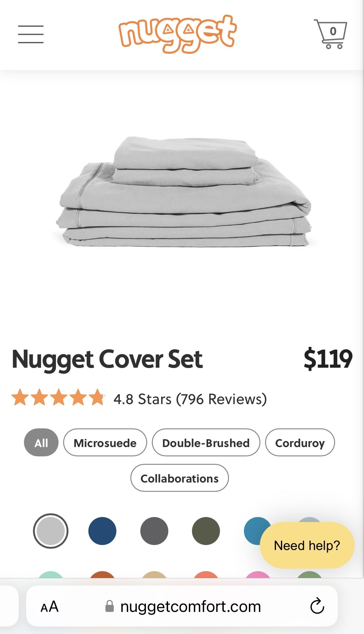Tap the nuggetcomfort.com address bar
The height and width of the screenshot is (634, 364).
click(182, 606)
